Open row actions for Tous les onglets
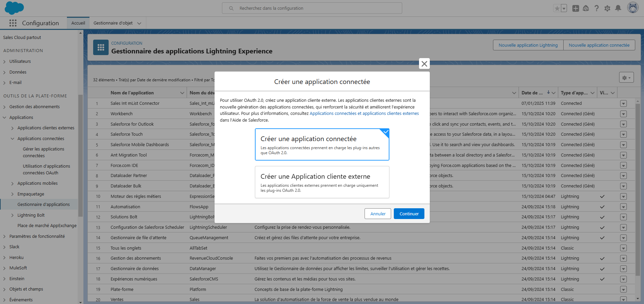The width and height of the screenshot is (644, 304). click(623, 248)
